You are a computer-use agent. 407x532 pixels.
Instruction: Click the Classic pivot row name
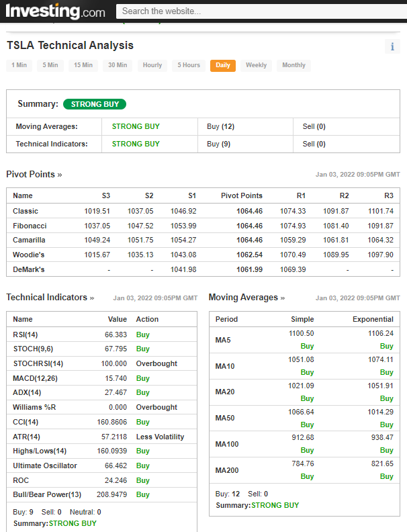tap(26, 211)
